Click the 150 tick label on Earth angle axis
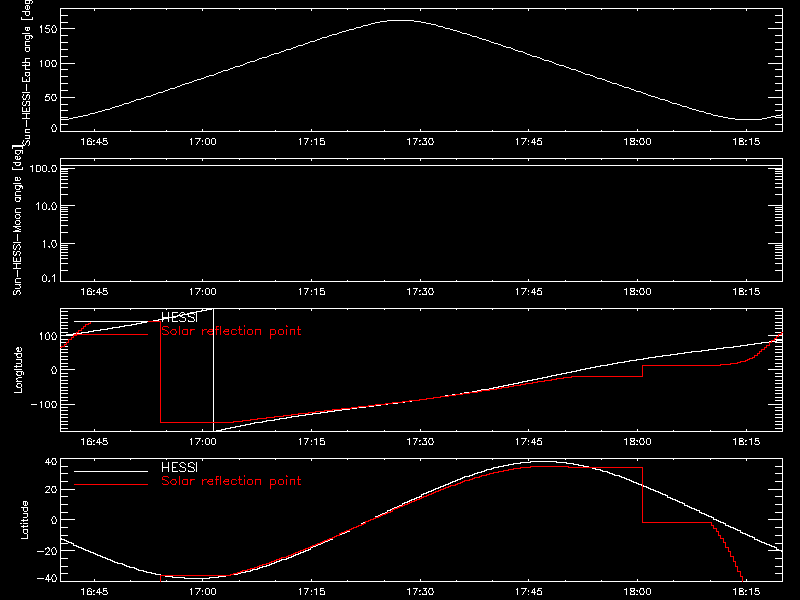The height and width of the screenshot is (600, 800). (x=48, y=29)
